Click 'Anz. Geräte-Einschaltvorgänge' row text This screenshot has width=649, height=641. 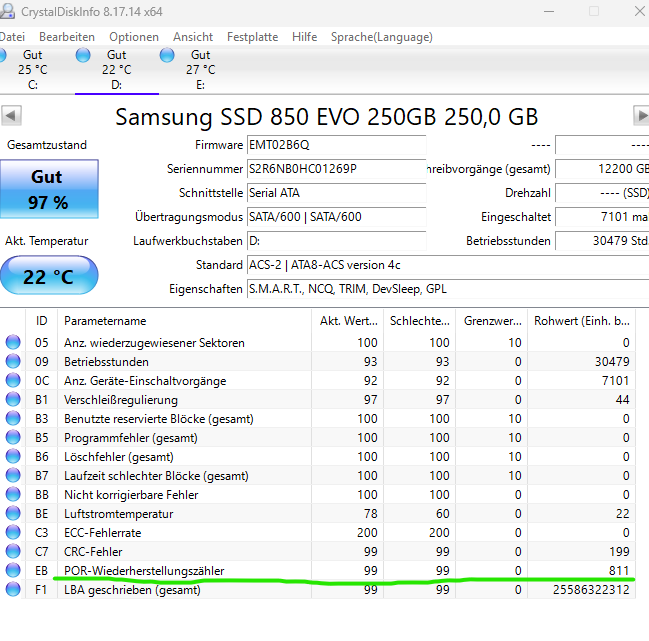pyautogui.click(x=145, y=381)
